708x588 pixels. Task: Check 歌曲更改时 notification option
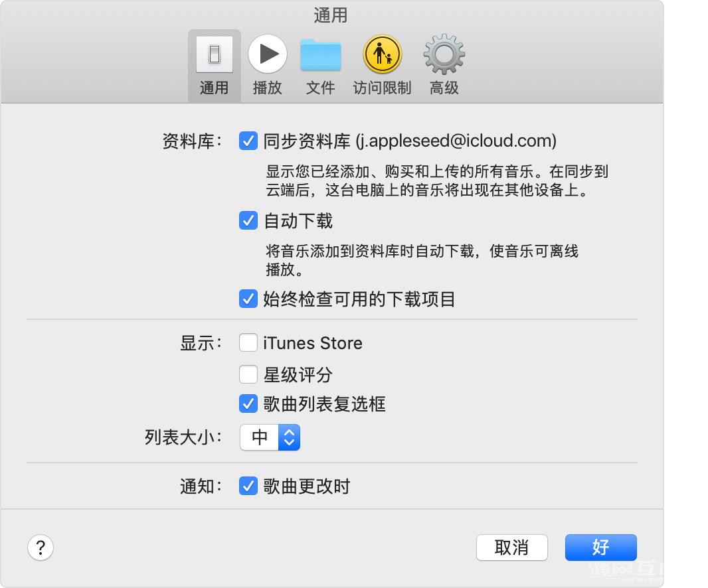coord(248,486)
